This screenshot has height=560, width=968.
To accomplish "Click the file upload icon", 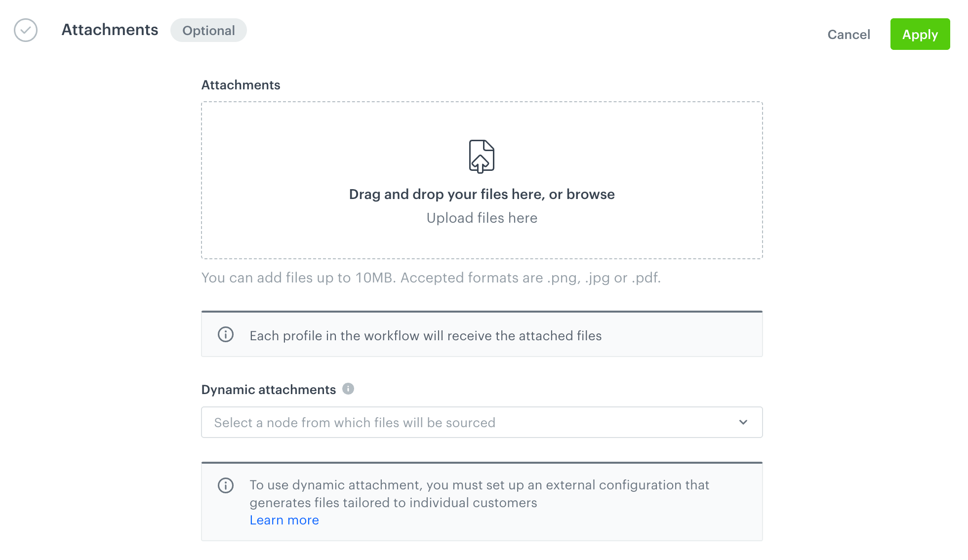I will pyautogui.click(x=482, y=157).
